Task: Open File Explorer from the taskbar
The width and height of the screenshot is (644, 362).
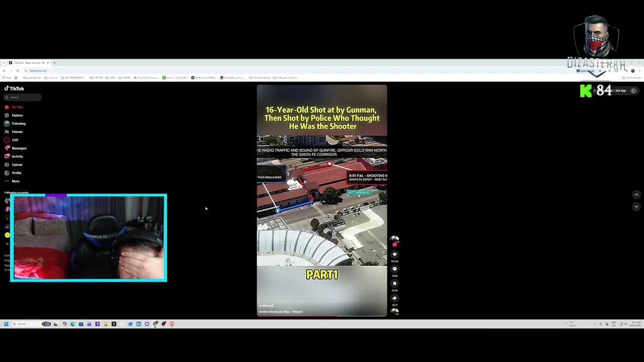Action: pos(105,324)
